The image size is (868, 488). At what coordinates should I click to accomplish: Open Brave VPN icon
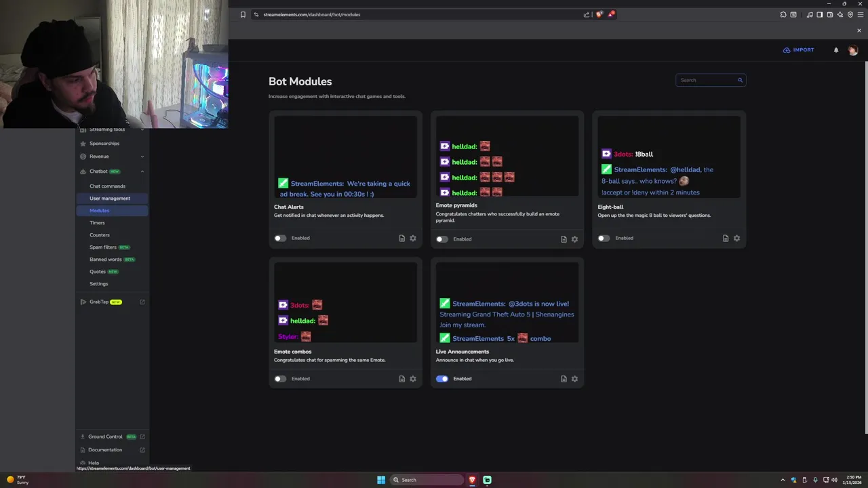(x=850, y=14)
